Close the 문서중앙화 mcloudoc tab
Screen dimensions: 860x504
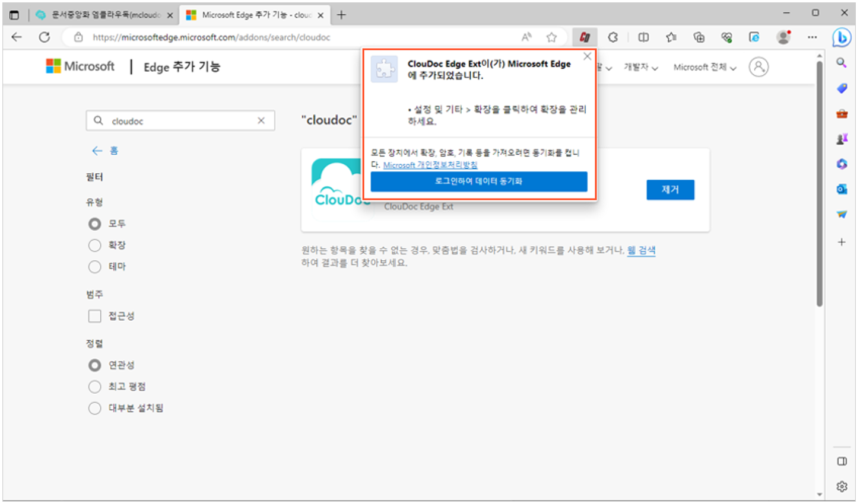170,15
